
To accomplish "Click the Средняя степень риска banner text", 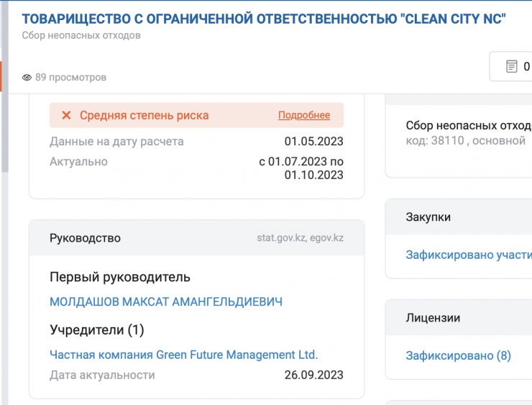I will 144,115.
